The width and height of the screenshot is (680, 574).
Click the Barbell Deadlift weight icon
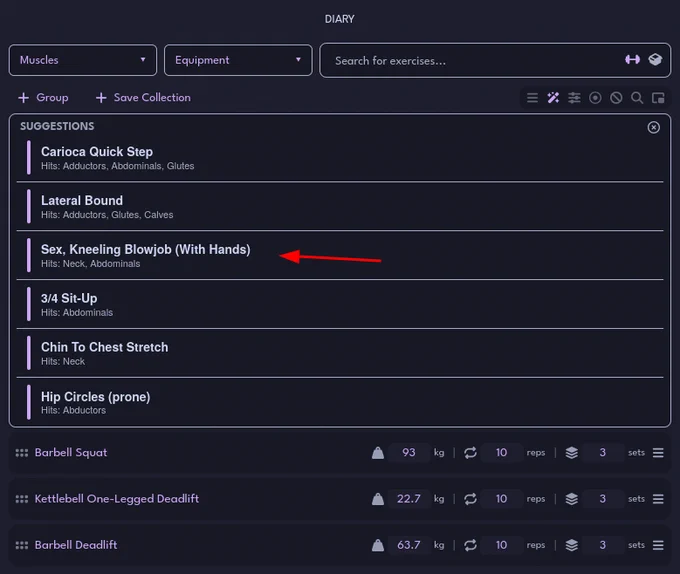point(378,545)
